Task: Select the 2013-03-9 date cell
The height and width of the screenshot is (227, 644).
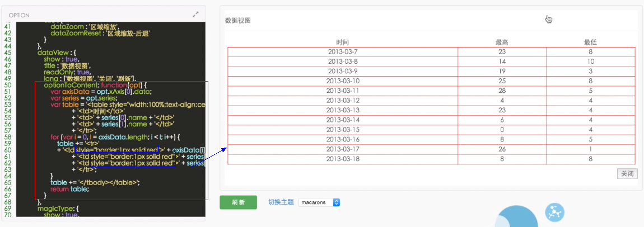Action: pyautogui.click(x=343, y=72)
